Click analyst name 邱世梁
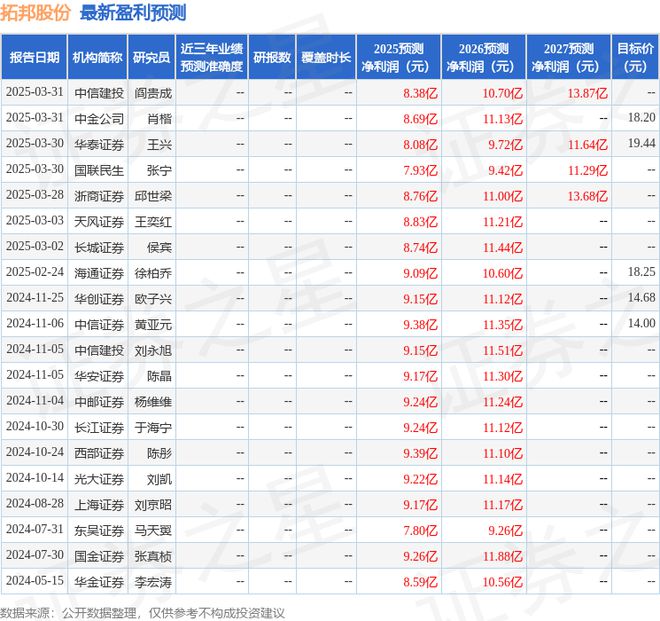Image resolution: width=660 pixels, height=621 pixels. (153, 196)
